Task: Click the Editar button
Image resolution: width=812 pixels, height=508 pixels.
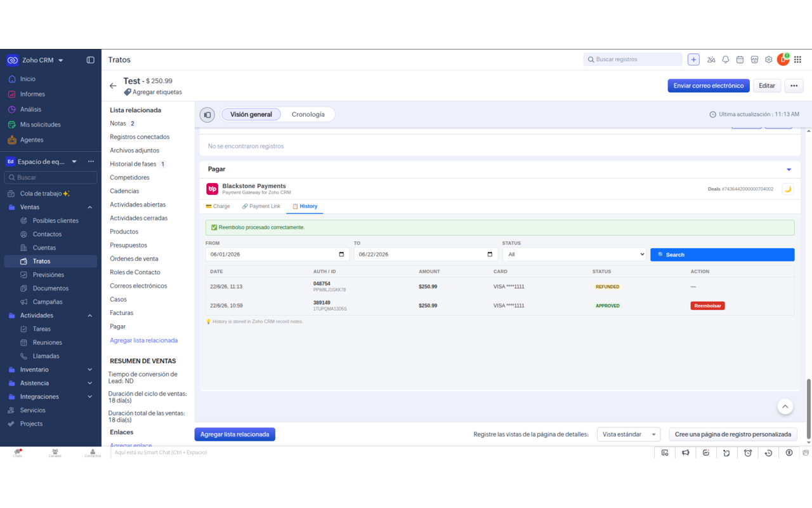Action: coord(767,86)
